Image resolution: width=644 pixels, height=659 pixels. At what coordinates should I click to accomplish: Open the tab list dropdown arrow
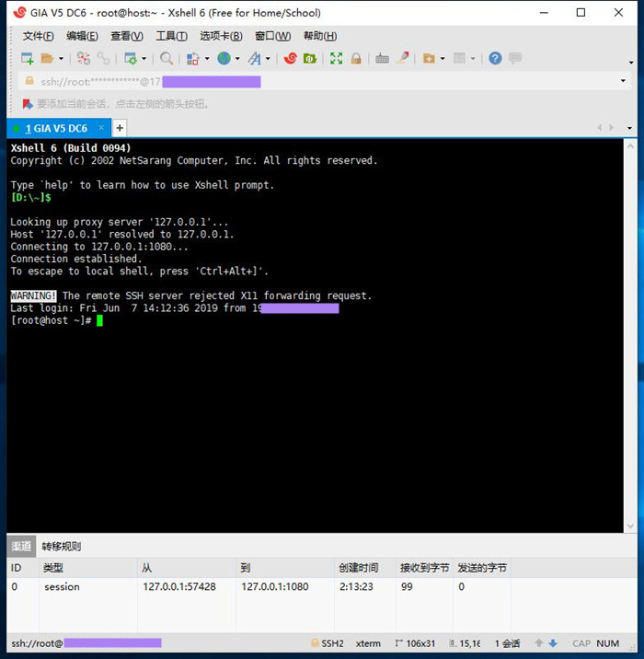coord(629,128)
